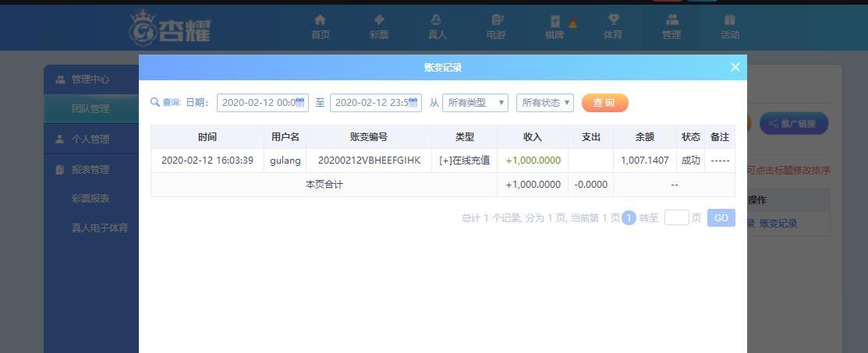Open the 彩票 lottery icon
Image resolution: width=868 pixels, height=353 pixels.
[379, 20]
